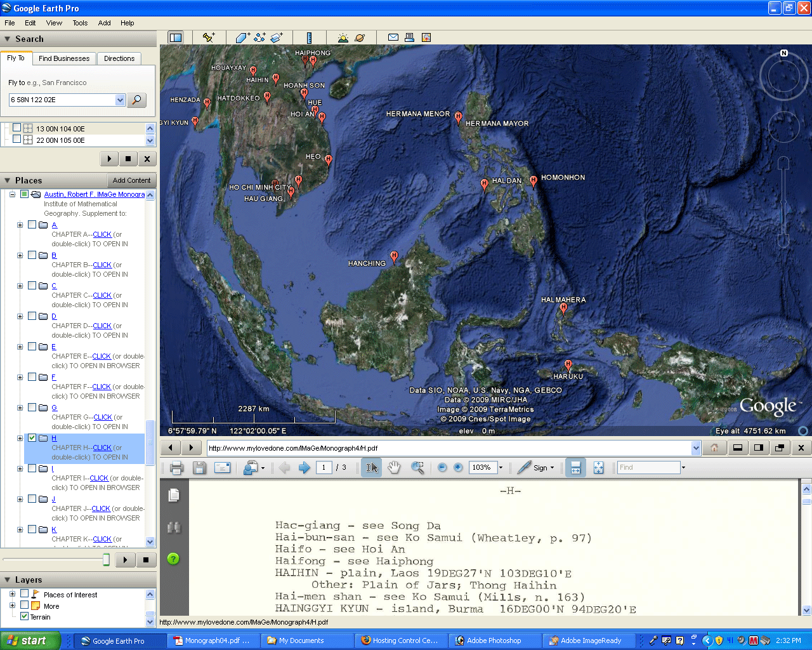The image size is (812, 650).
Task: Click the HALMAHERA placemark pin on the map
Action: pyautogui.click(x=563, y=310)
